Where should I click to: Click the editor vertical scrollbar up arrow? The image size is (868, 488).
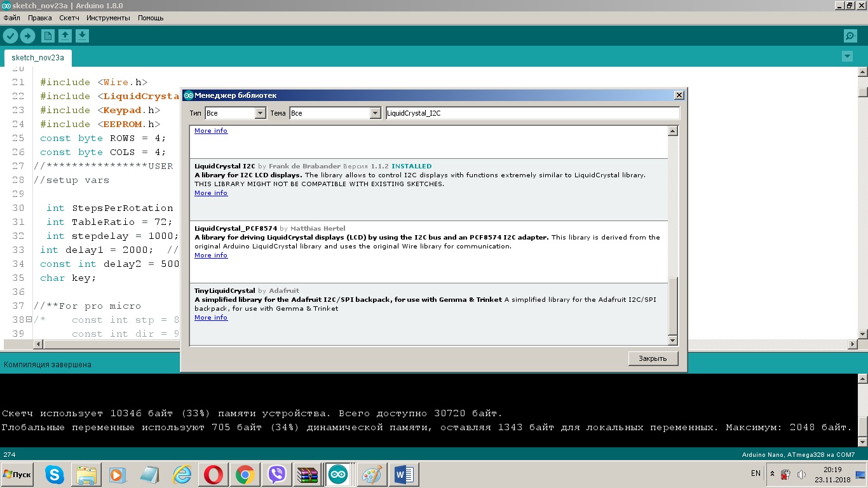click(862, 72)
